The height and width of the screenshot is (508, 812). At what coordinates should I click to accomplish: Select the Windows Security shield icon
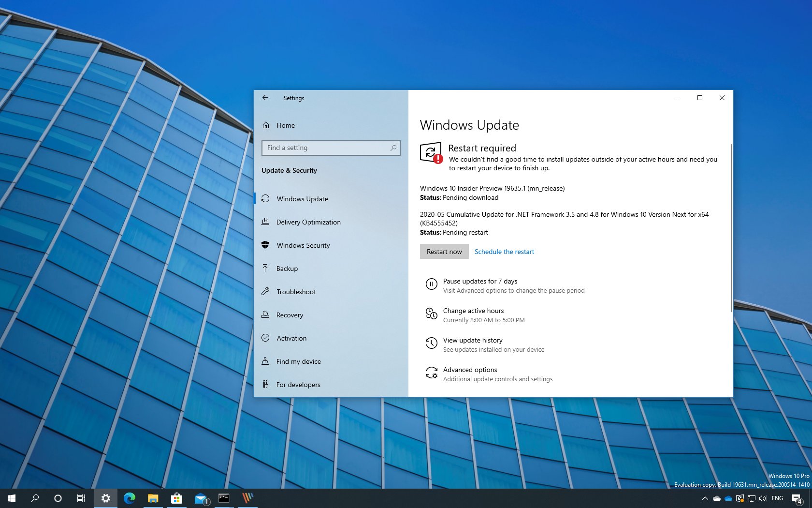click(x=265, y=245)
